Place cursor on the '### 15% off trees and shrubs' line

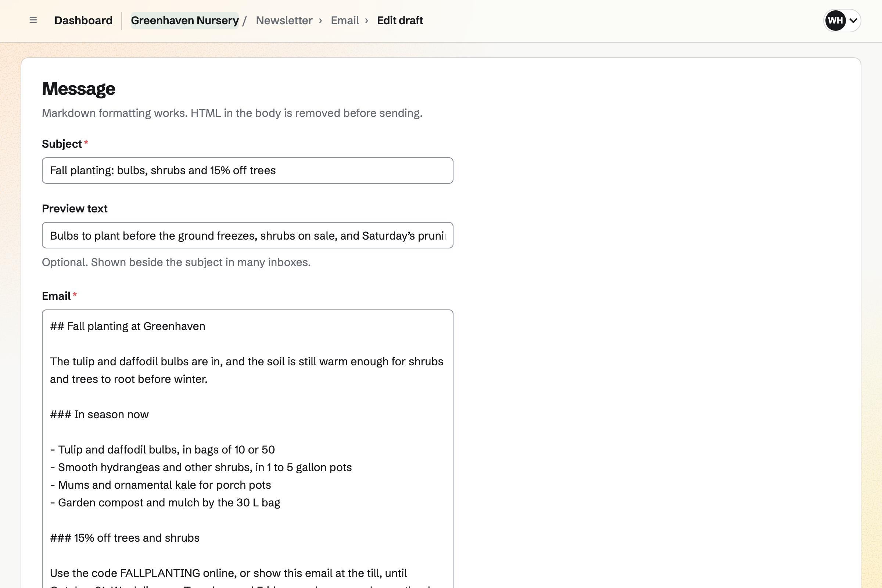tap(125, 538)
